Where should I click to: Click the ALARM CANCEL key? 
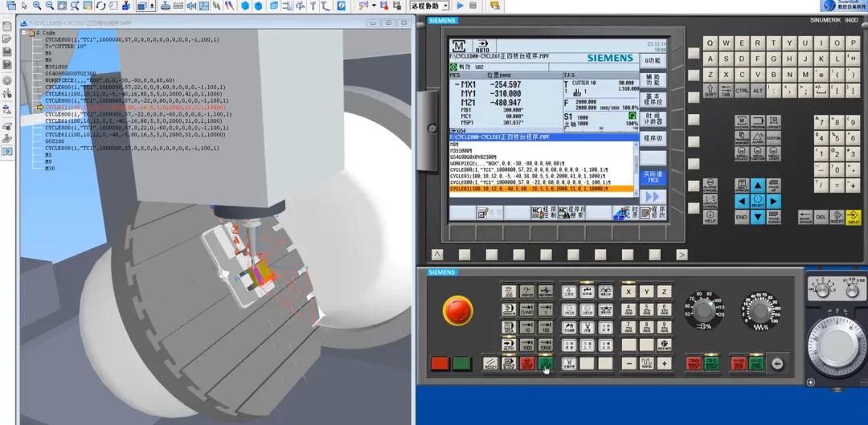coord(710,186)
